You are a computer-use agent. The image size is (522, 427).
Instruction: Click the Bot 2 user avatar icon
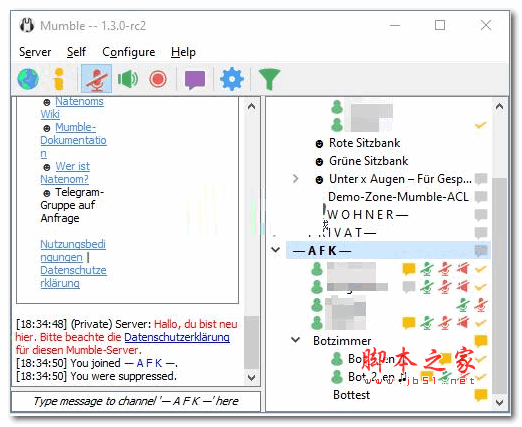pyautogui.click(x=337, y=377)
